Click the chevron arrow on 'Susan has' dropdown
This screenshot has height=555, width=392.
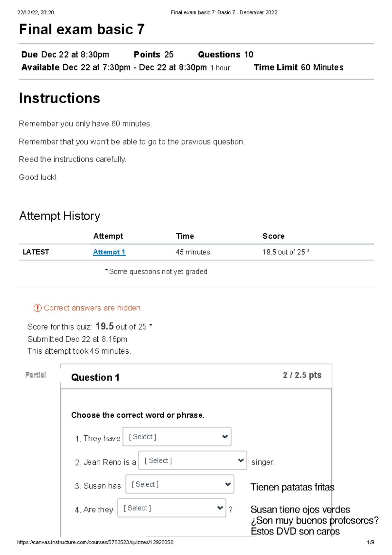(x=228, y=484)
